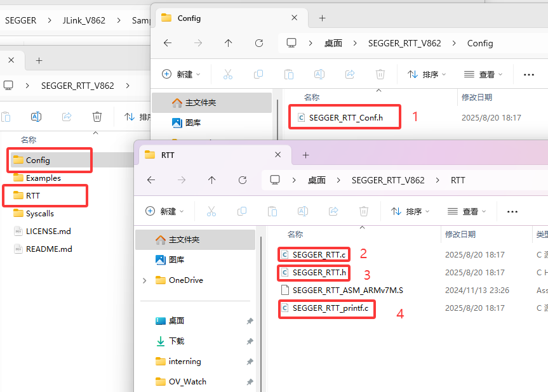Select the SEGGER_RTT_ASM_ARMv7M.S file
The image size is (548, 392).
click(x=347, y=291)
